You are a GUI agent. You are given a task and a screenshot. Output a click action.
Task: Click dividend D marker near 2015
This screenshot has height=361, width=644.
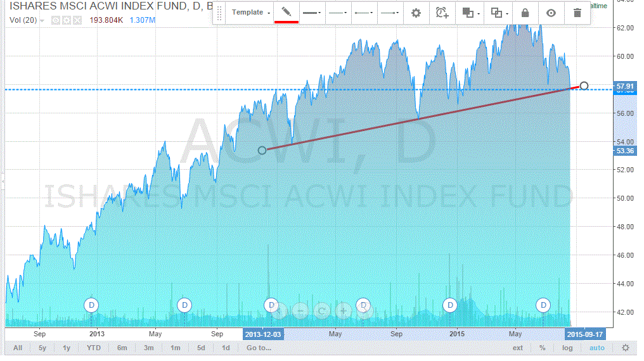tap(450, 305)
